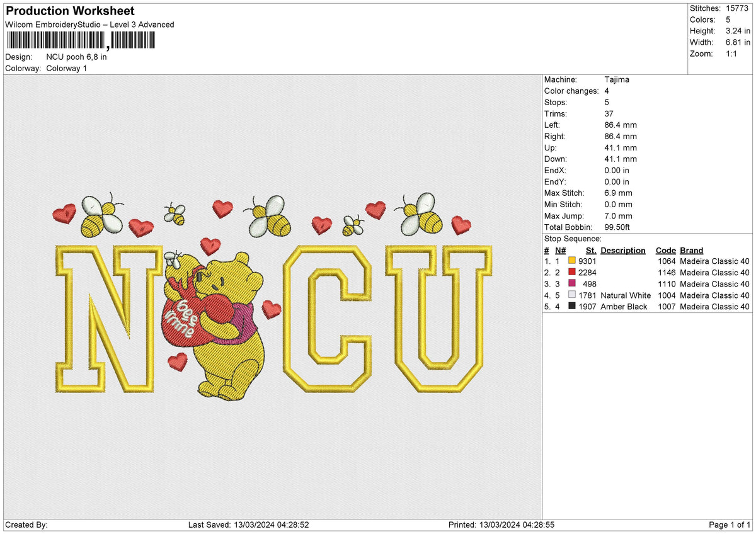Click thread code 1064 in first row
Viewport: 756px width, 534px height.
667,261
